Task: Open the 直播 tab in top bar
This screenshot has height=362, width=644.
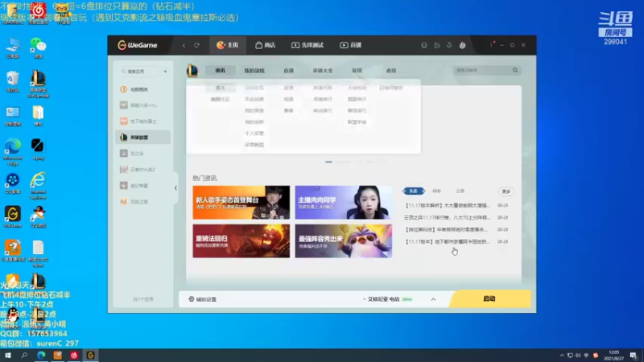Action: [x=351, y=45]
